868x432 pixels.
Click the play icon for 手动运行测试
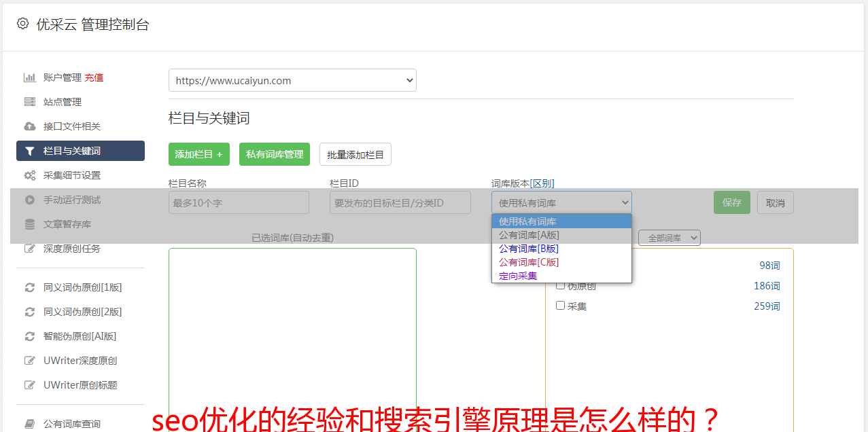click(29, 200)
